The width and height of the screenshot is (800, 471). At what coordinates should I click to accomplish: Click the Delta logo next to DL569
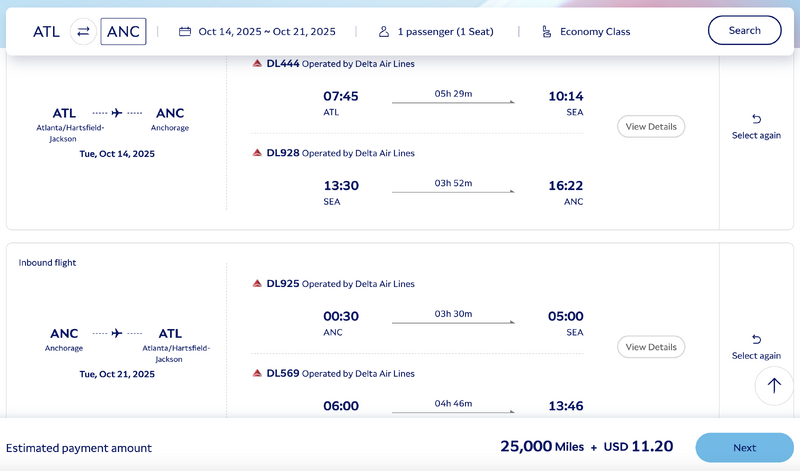click(x=258, y=374)
